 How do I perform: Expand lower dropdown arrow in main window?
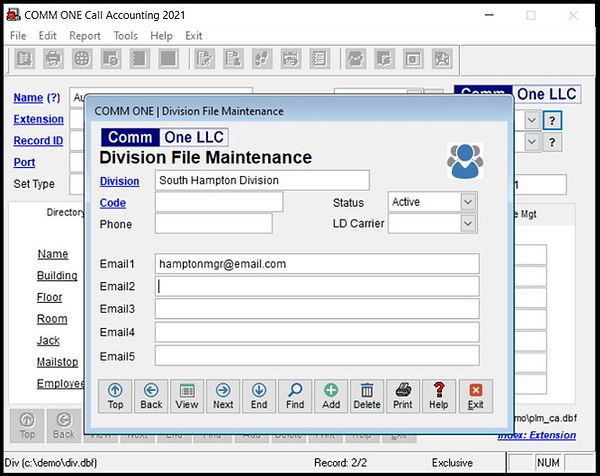click(532, 142)
